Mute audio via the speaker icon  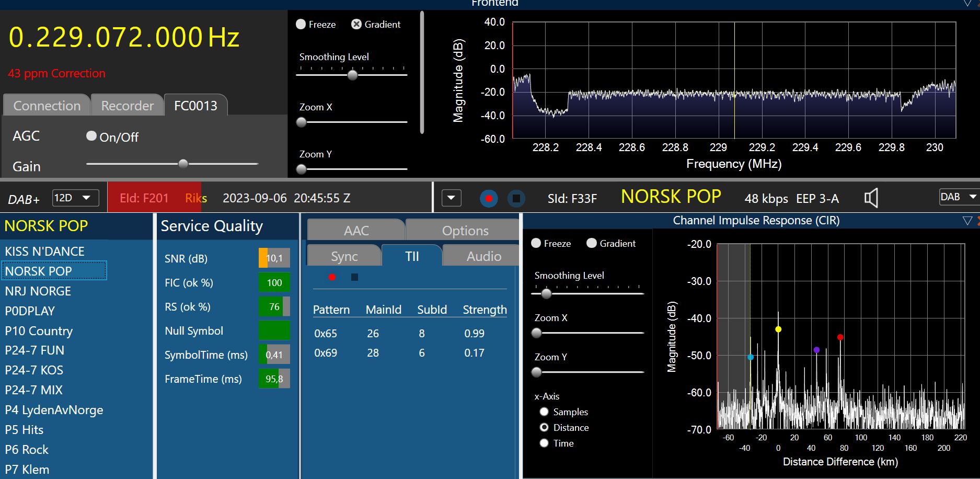click(871, 198)
